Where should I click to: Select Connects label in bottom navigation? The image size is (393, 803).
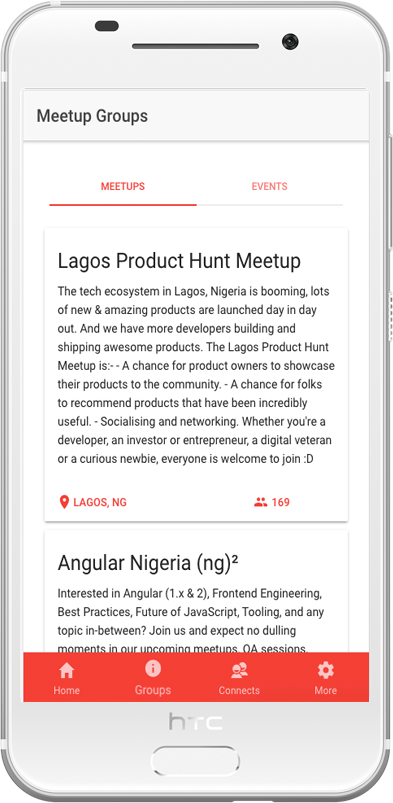239,690
